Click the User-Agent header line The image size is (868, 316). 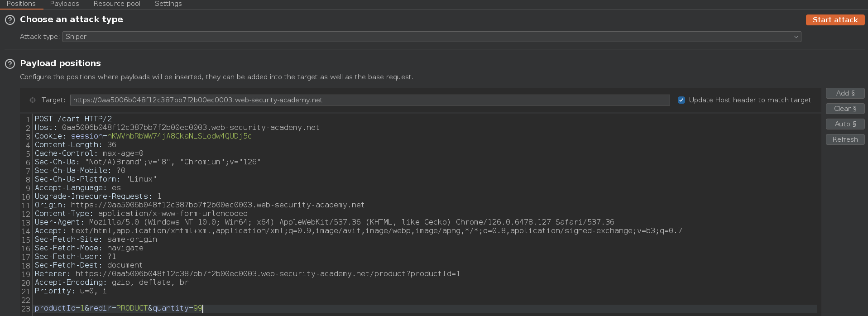point(325,222)
